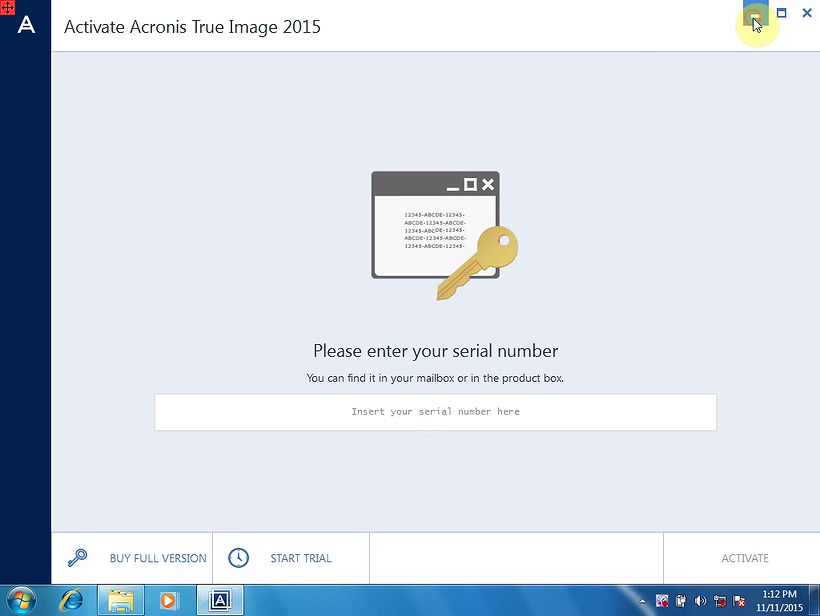
Task: Click the clock icon beside START TRIAL
Action: (238, 558)
